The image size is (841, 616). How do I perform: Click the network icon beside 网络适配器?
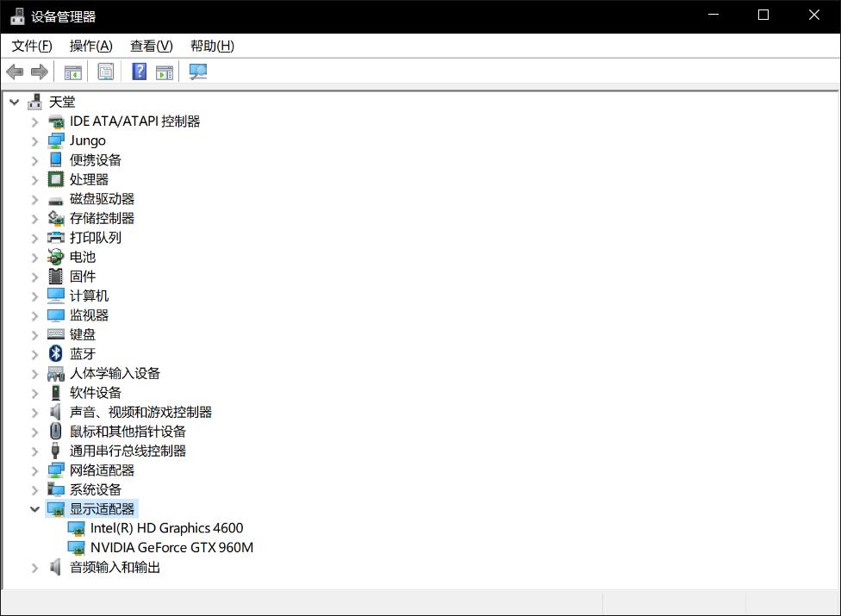click(56, 470)
